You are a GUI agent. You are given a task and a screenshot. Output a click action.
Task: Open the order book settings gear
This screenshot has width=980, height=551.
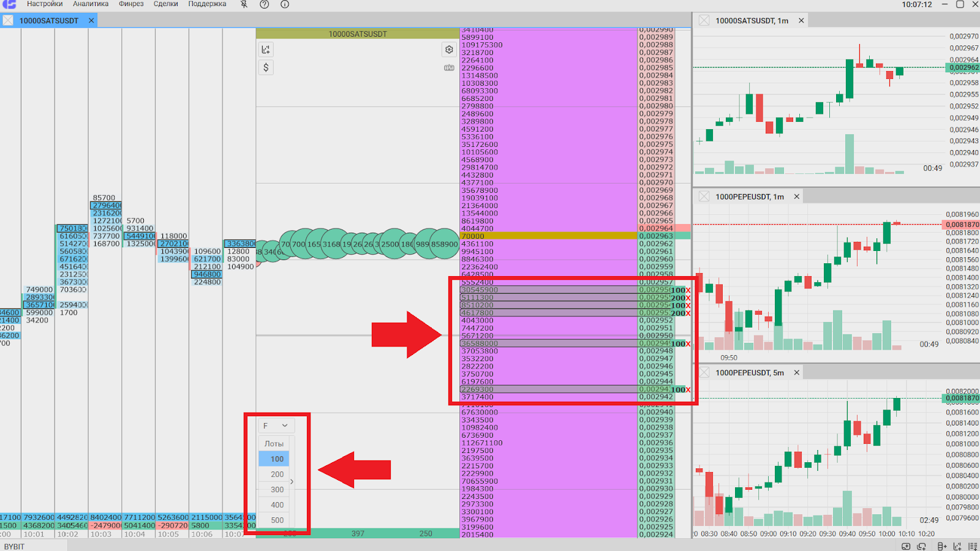tap(449, 50)
